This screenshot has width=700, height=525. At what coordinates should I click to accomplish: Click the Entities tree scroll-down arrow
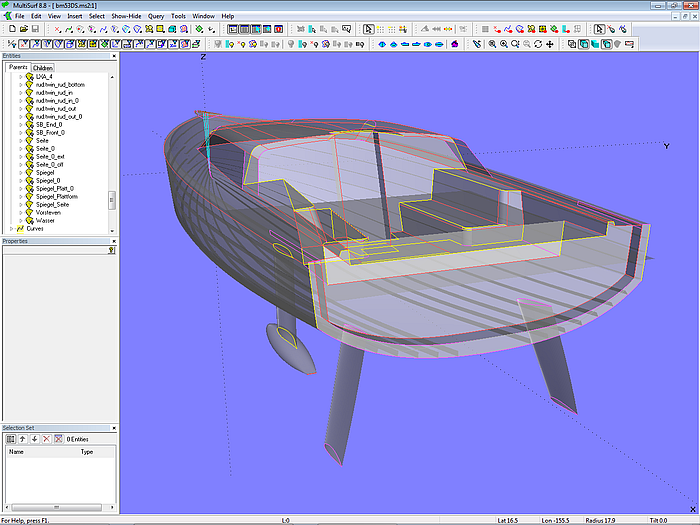pyautogui.click(x=112, y=231)
